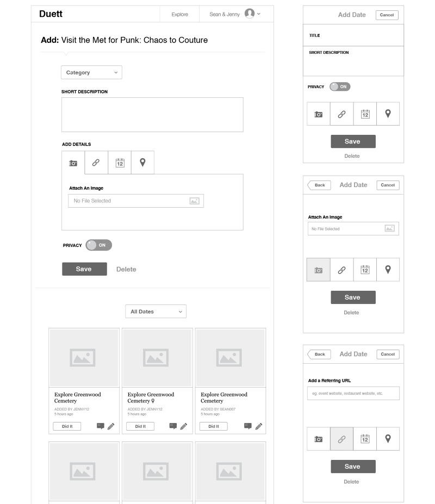Click the location pin icon under Add Details
The width and height of the screenshot is (435, 504).
coord(142,163)
